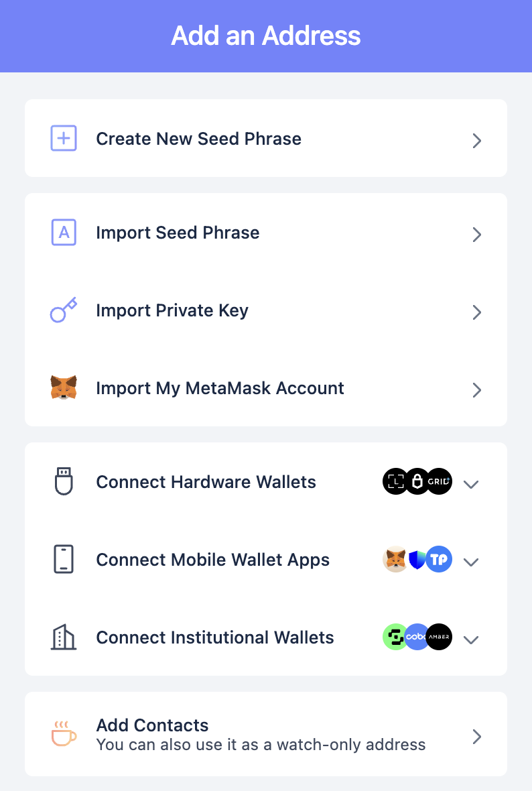Expand the Connect Mobile Wallet Apps chevron
Viewport: 532px width, 791px height.
pos(471,562)
